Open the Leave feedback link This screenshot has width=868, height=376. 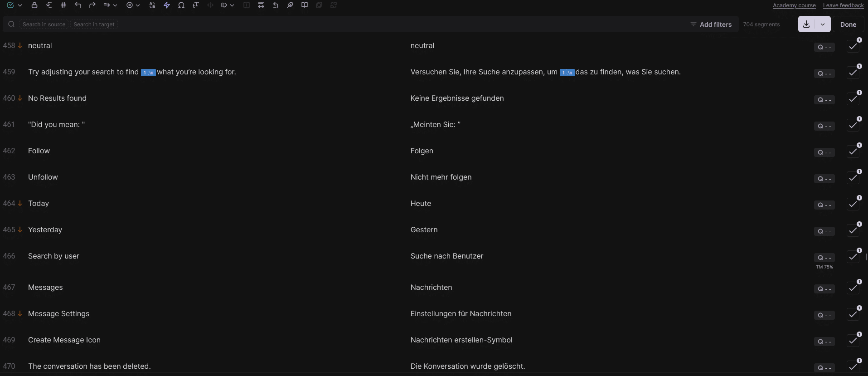(844, 5)
